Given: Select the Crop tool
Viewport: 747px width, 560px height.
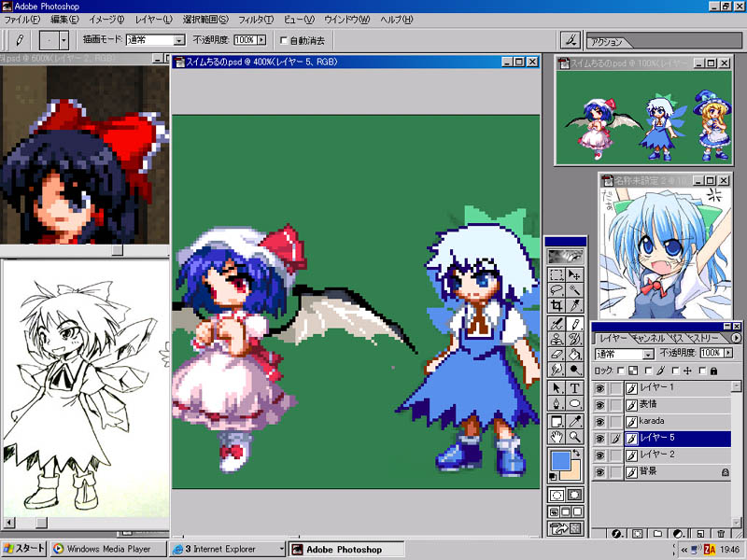Looking at the screenshot, I should point(556,305).
